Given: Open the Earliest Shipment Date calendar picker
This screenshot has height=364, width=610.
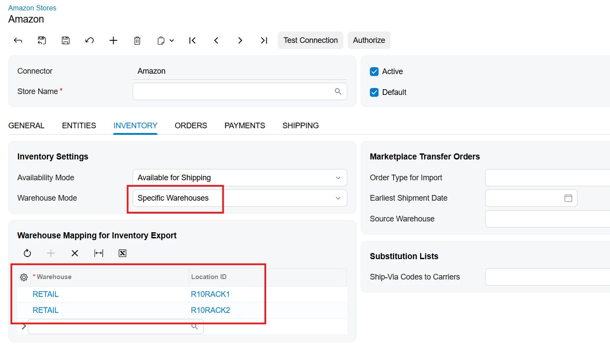Looking at the screenshot, I should [x=568, y=198].
